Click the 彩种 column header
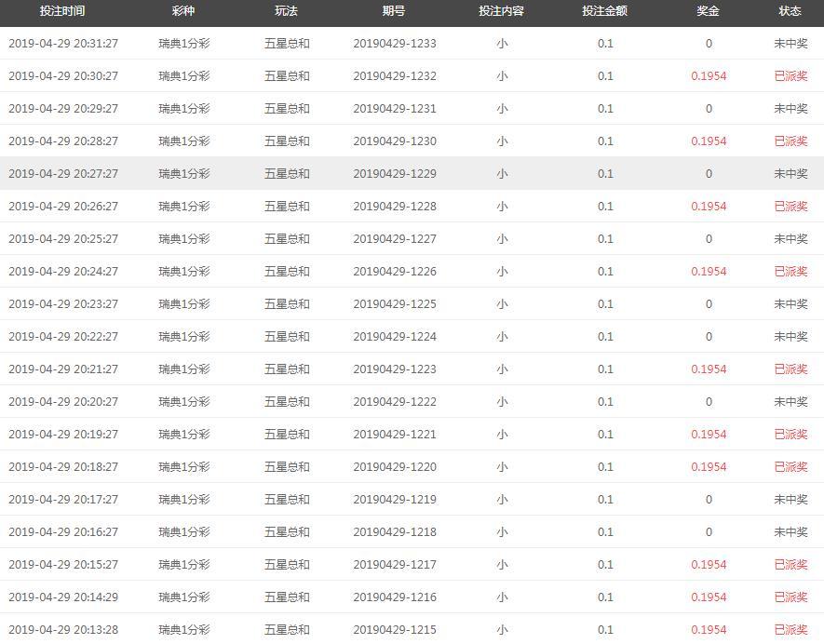Screen dimensions: 824x644 pos(183,11)
